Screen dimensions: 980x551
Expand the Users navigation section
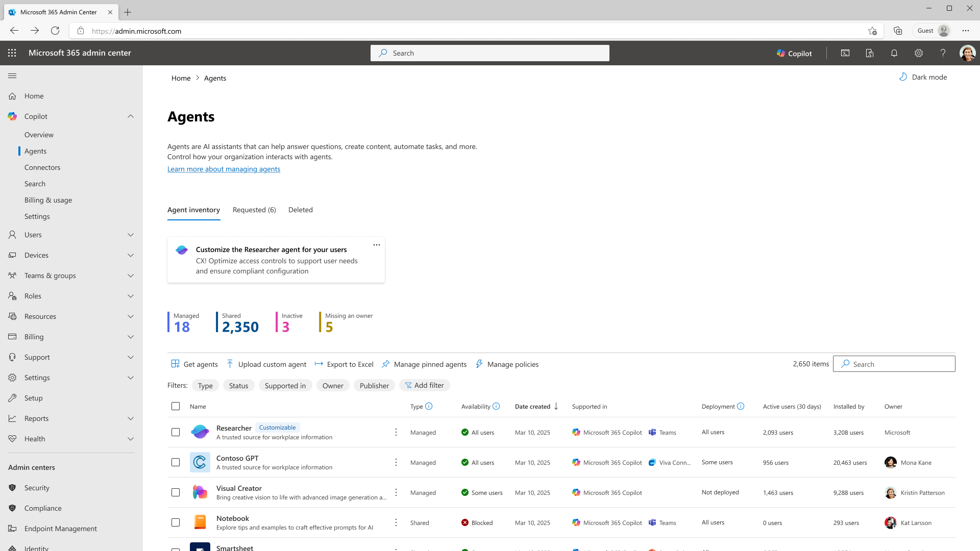131,235
